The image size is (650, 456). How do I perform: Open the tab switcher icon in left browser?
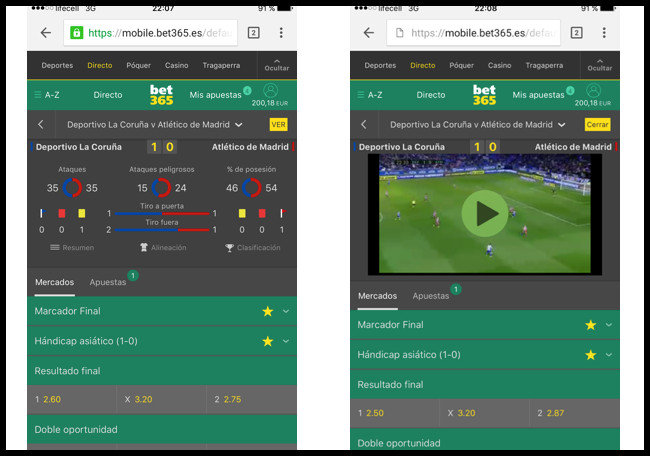tap(254, 33)
